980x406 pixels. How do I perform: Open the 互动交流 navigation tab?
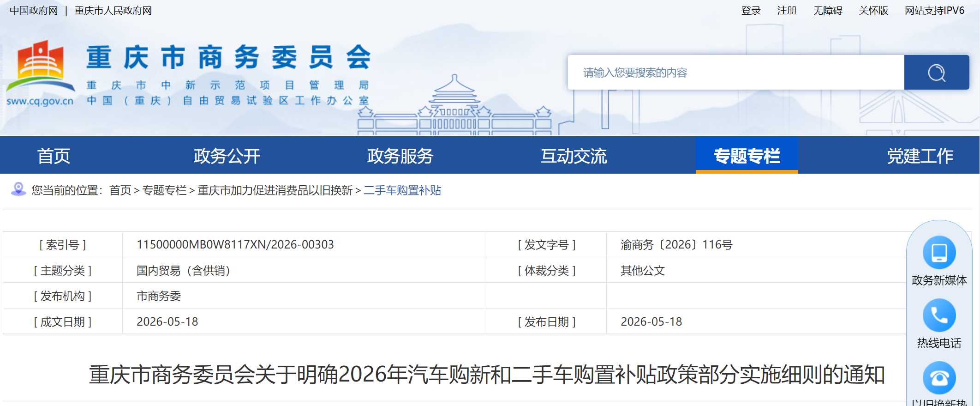pos(574,156)
